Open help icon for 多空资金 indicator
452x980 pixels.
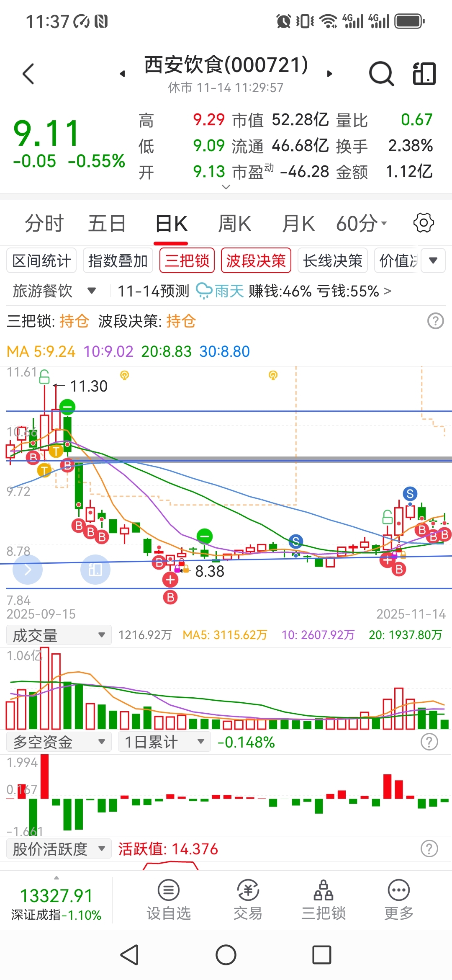click(429, 742)
